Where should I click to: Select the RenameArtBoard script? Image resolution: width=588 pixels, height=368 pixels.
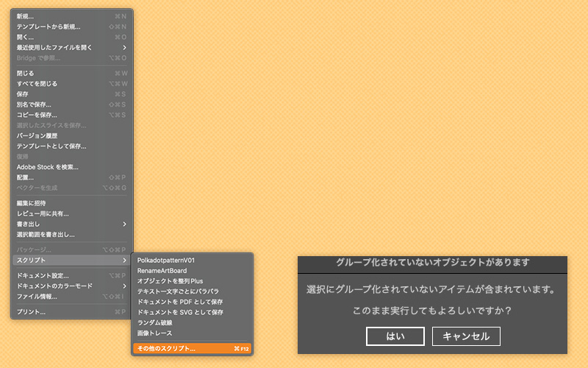coord(162,271)
